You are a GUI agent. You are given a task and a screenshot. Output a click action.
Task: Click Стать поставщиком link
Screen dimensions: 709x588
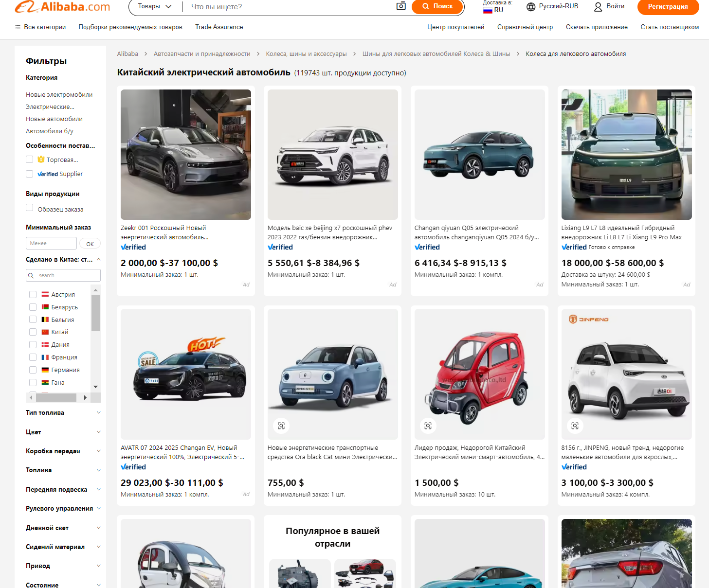(x=670, y=27)
